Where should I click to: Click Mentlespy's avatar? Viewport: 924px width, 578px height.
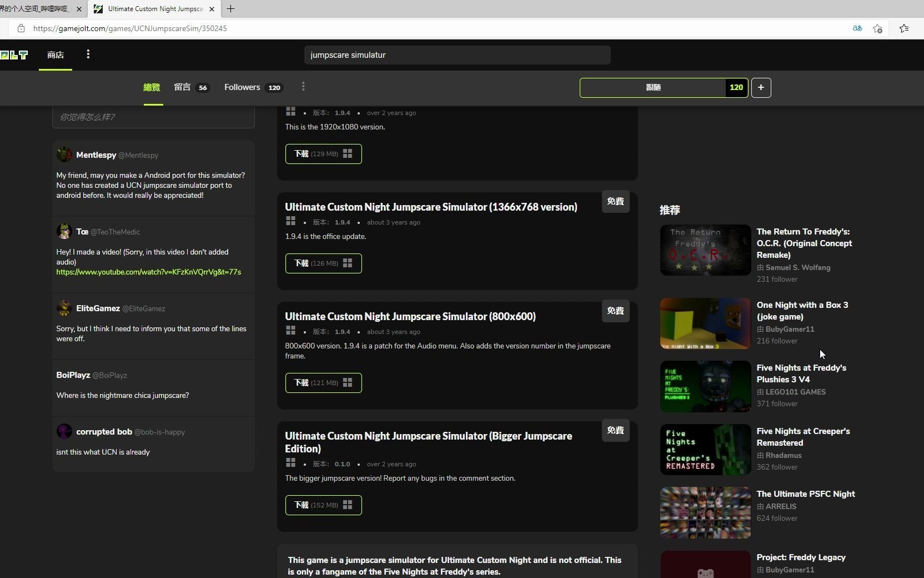tap(64, 155)
